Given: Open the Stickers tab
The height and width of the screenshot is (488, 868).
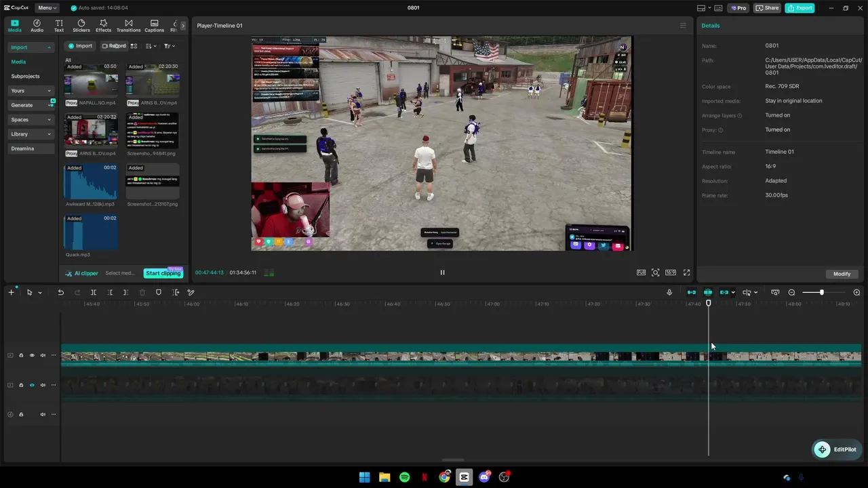Looking at the screenshot, I should click(x=81, y=26).
